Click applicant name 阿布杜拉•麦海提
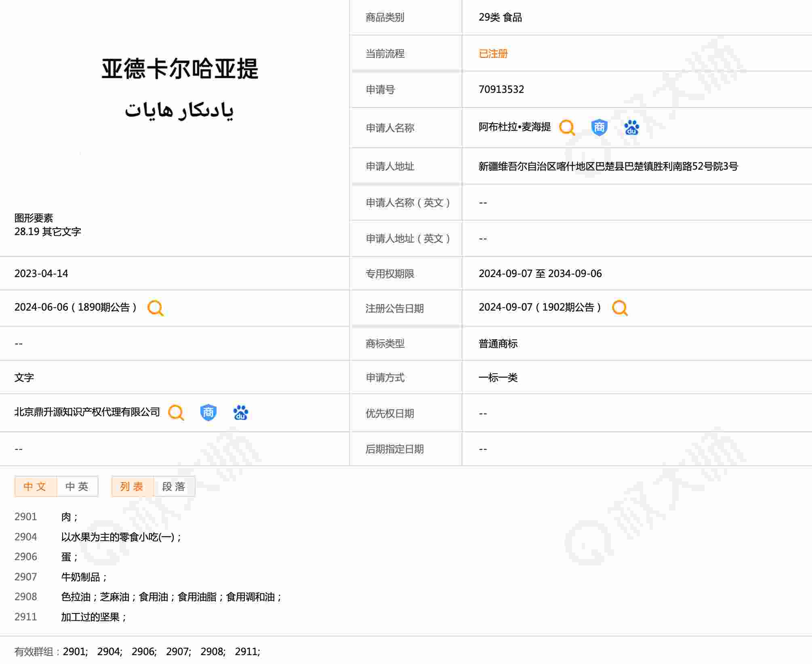Screen dimensions: 812x664 (x=514, y=127)
